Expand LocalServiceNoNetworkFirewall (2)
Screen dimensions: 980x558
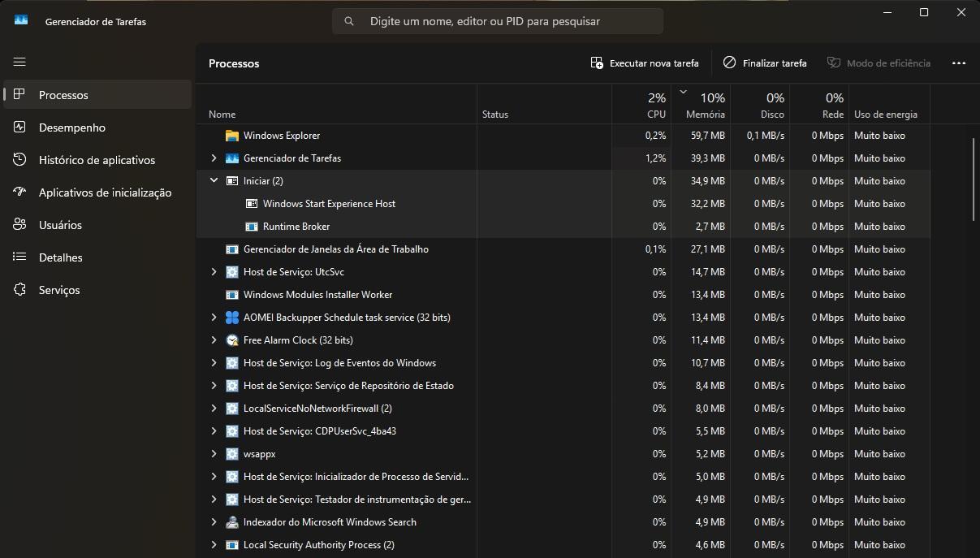click(214, 409)
